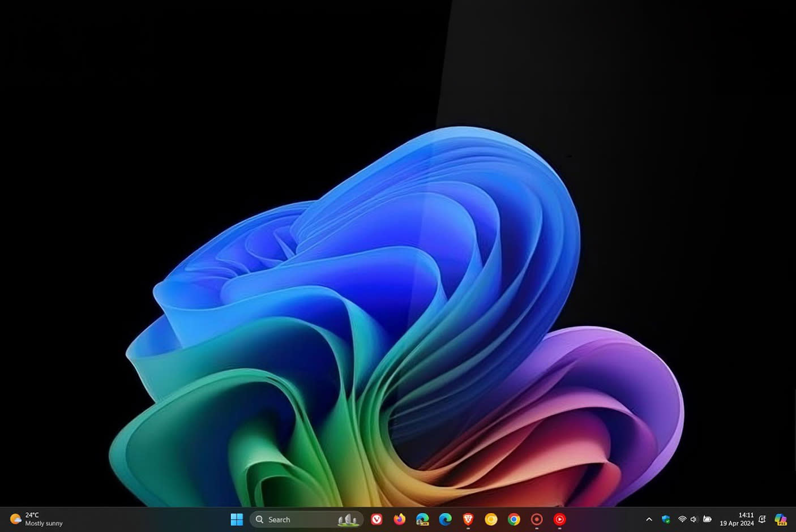This screenshot has width=796, height=532.
Task: Open notifications via the bell icon
Action: click(x=762, y=520)
